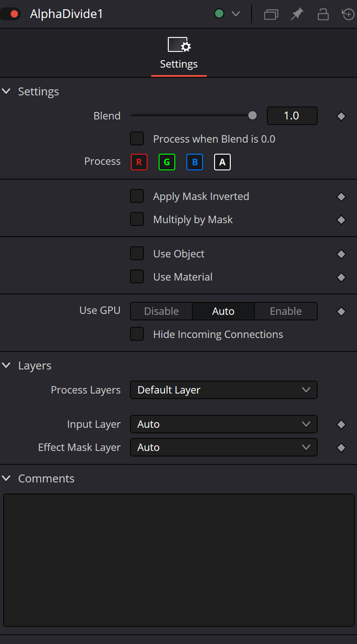This screenshot has height=644, width=357.
Task: Click the Use GPU label
Action: 100,310
